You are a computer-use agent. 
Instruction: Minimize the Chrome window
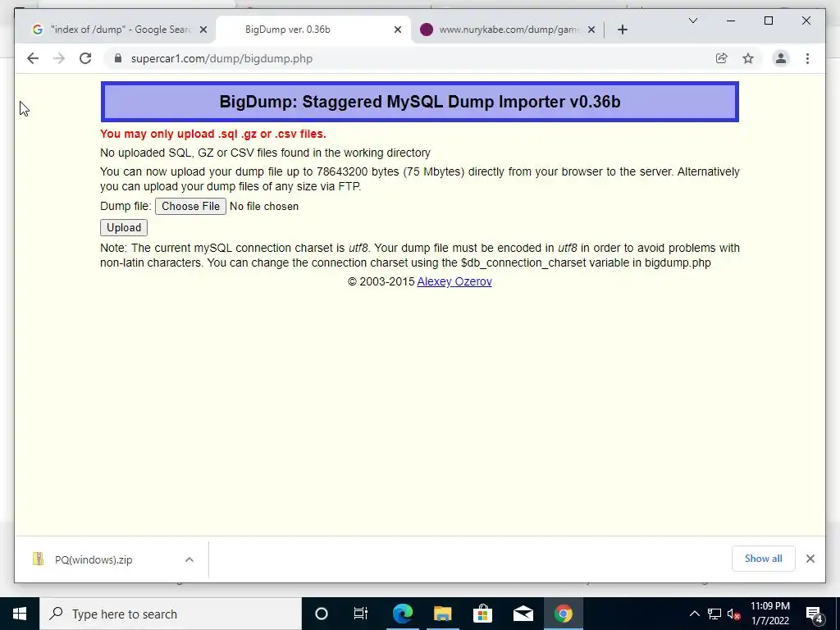click(731, 21)
